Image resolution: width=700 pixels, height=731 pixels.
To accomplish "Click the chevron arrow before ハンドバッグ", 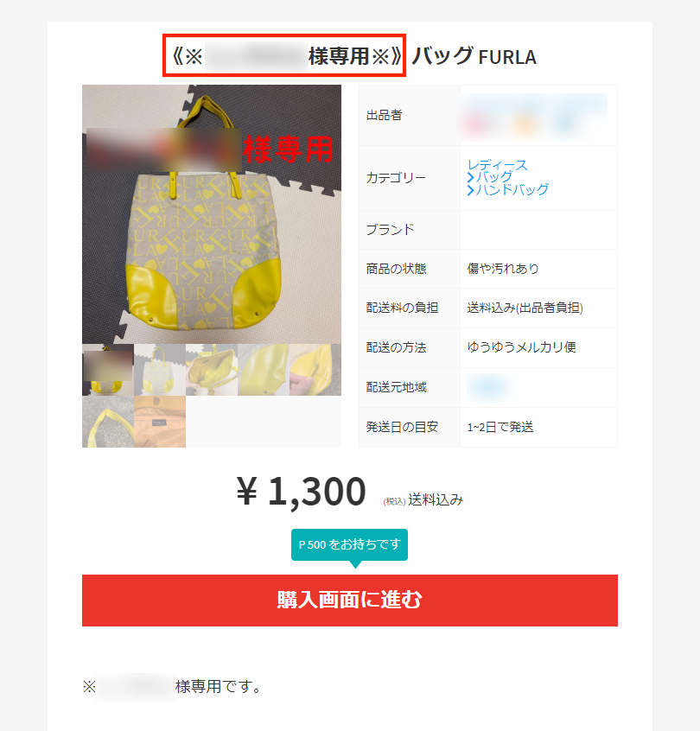I will pos(470,190).
